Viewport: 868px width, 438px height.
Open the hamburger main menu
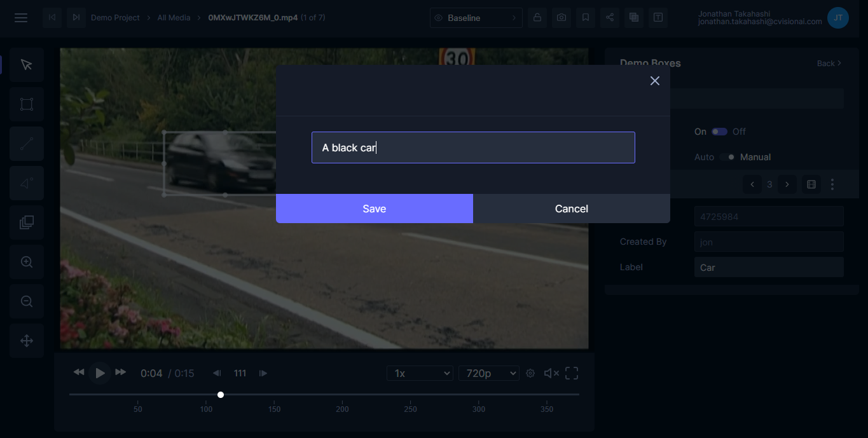point(21,18)
